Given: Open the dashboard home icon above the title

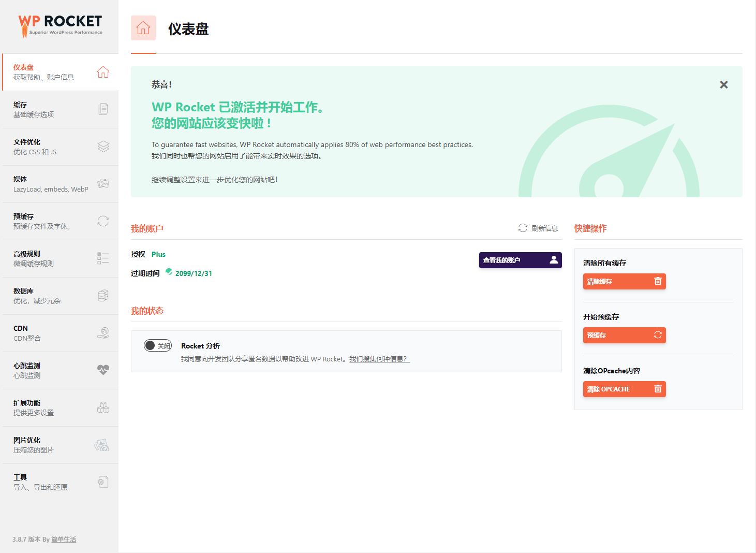Looking at the screenshot, I should [x=143, y=28].
